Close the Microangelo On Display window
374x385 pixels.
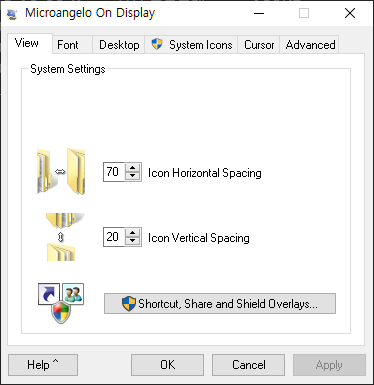tap(350, 14)
